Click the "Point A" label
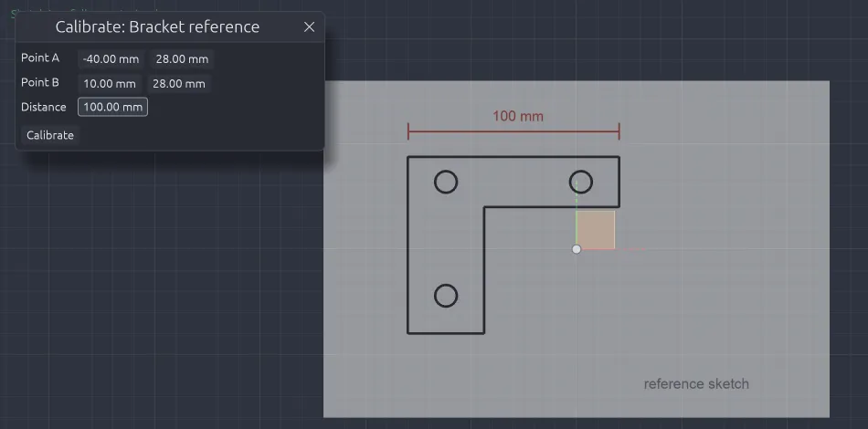This screenshot has width=868, height=429. [40, 58]
